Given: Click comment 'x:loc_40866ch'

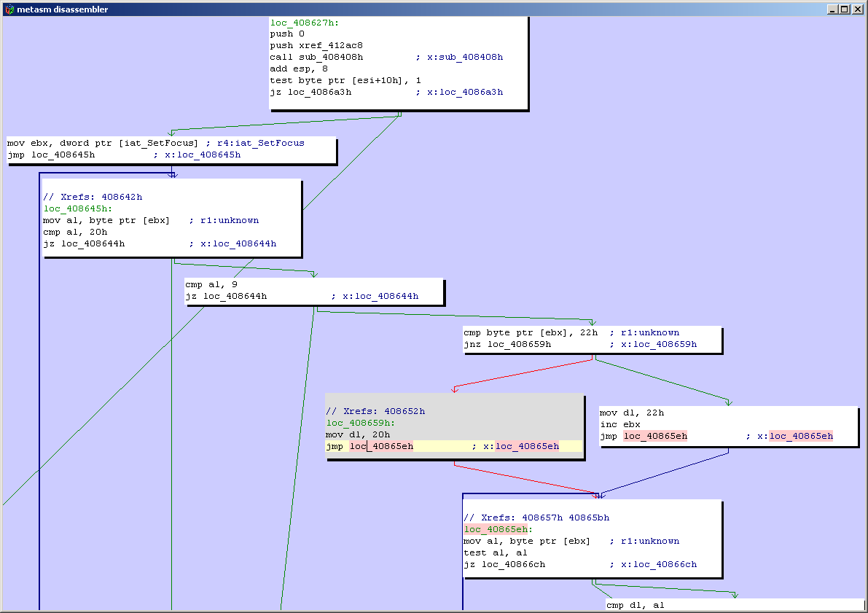Looking at the screenshot, I should [x=659, y=564].
